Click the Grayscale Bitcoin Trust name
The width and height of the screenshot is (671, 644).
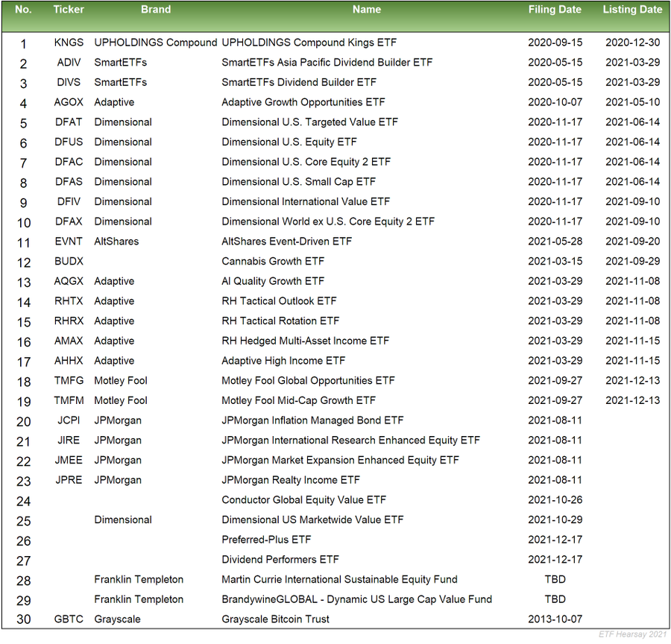275,619
